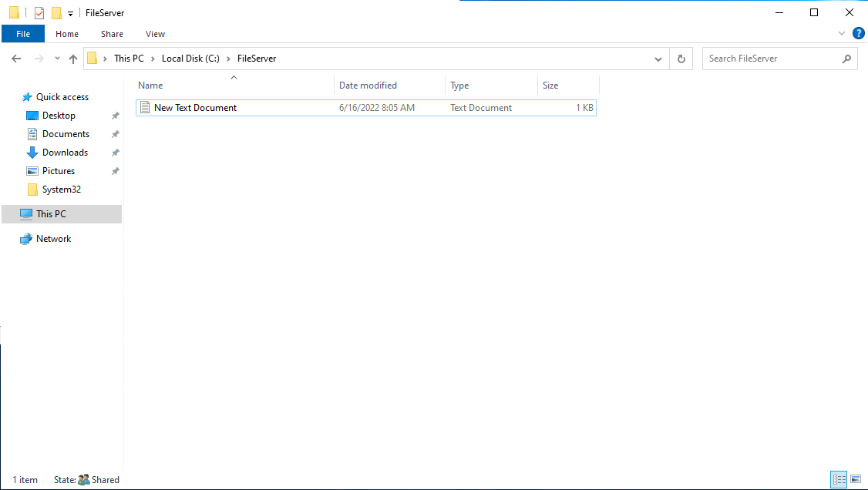This screenshot has width=868, height=490.
Task: Expand the chevron after This PC breadcrumb
Action: point(153,59)
